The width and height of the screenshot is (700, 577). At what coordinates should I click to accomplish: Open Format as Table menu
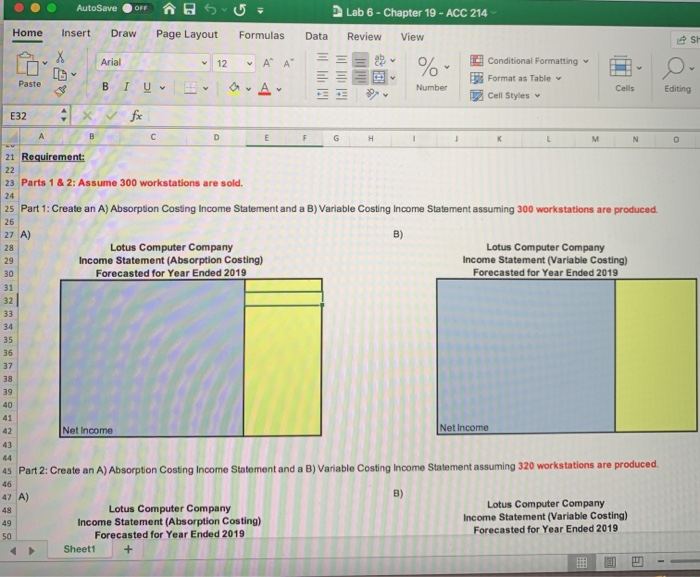[x=515, y=79]
